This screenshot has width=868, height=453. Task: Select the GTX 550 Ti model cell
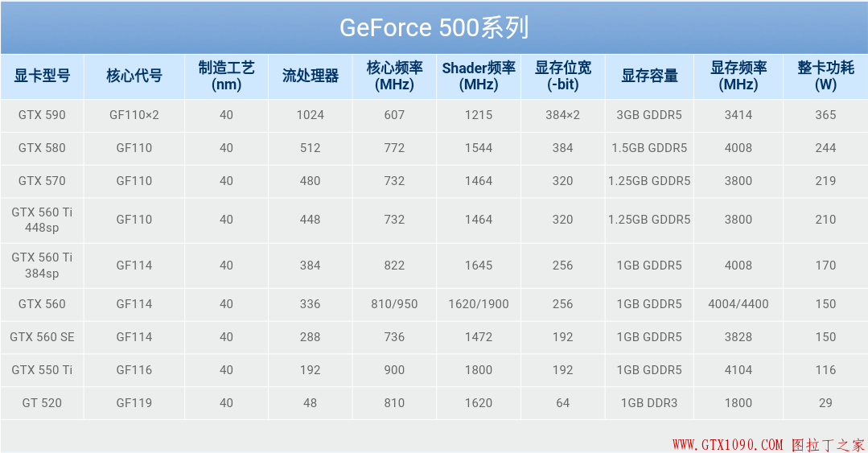tap(42, 370)
